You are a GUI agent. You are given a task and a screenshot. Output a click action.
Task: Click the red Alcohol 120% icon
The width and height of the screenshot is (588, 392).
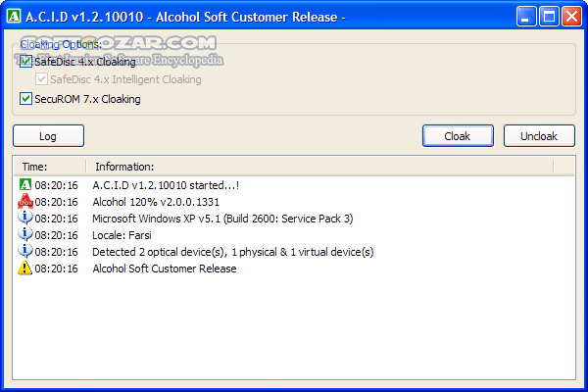click(25, 202)
